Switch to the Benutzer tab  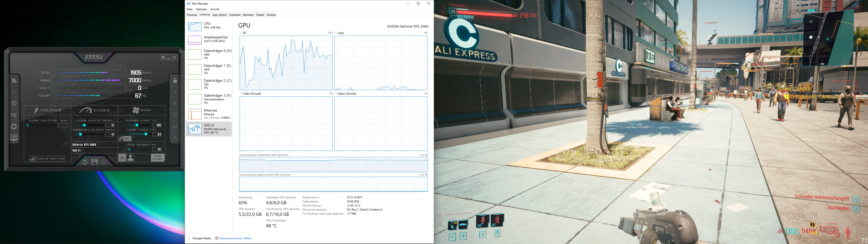point(248,15)
